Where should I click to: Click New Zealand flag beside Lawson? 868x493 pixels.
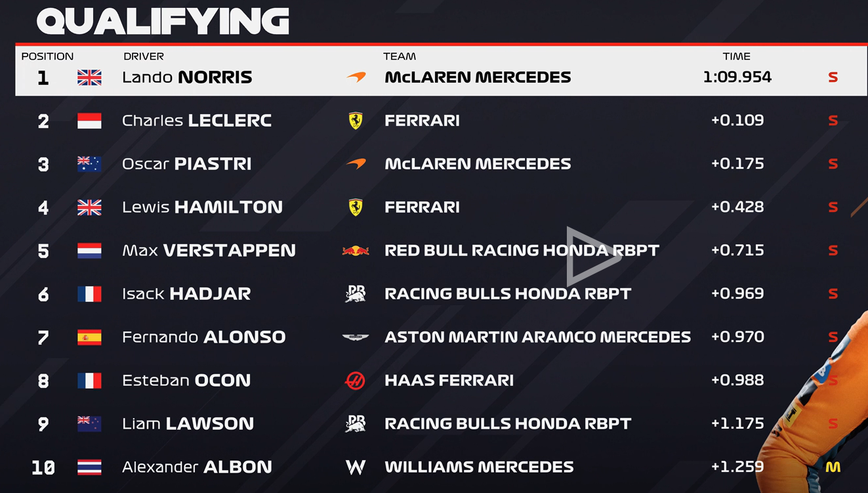(x=89, y=424)
